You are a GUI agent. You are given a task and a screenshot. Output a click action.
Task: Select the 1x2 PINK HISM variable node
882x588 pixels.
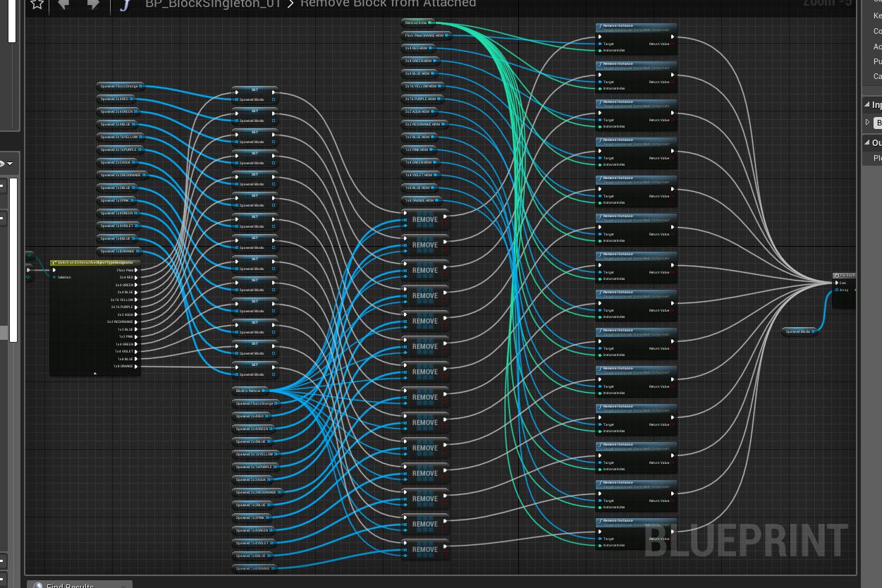(x=418, y=149)
